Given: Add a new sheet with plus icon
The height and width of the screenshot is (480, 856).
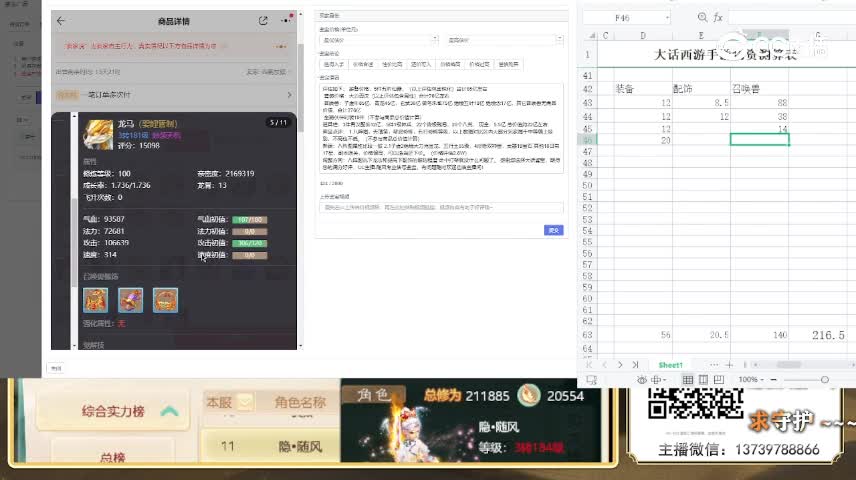Looking at the screenshot, I should pyautogui.click(x=729, y=365).
